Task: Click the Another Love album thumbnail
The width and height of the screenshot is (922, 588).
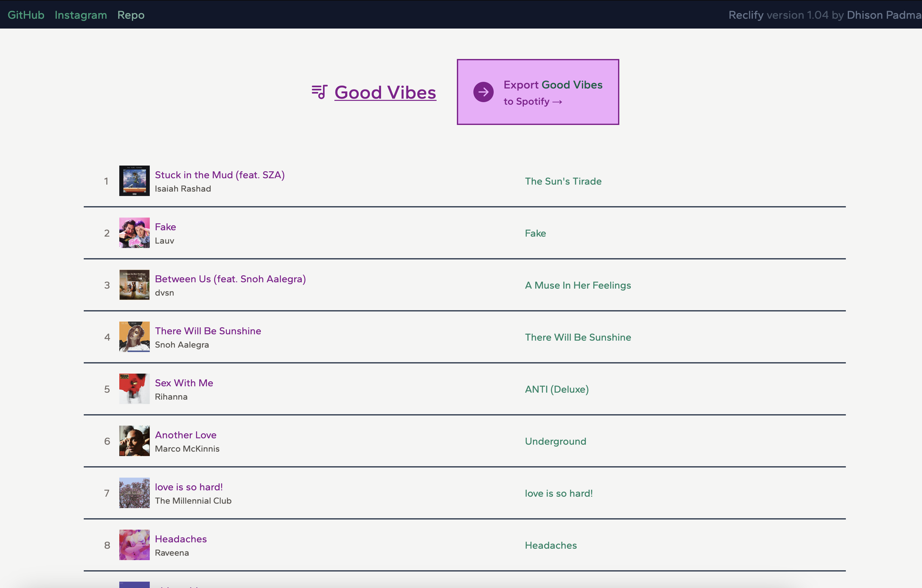Action: point(135,441)
